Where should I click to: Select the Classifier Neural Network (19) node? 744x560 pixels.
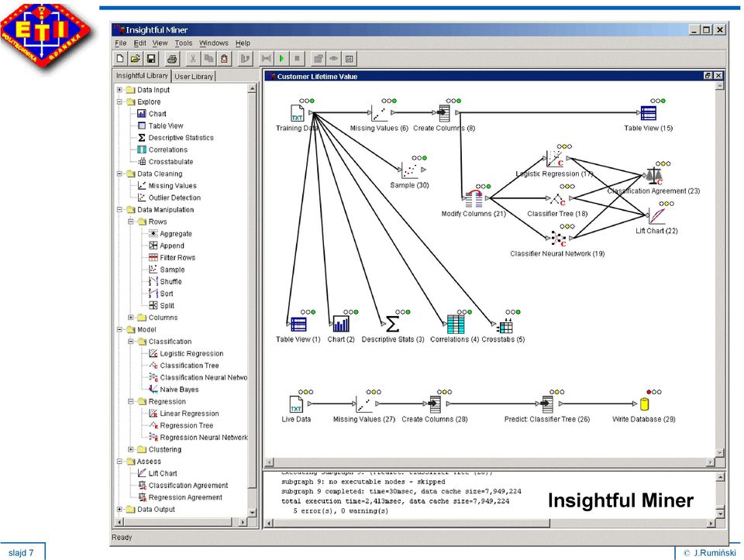(x=559, y=238)
